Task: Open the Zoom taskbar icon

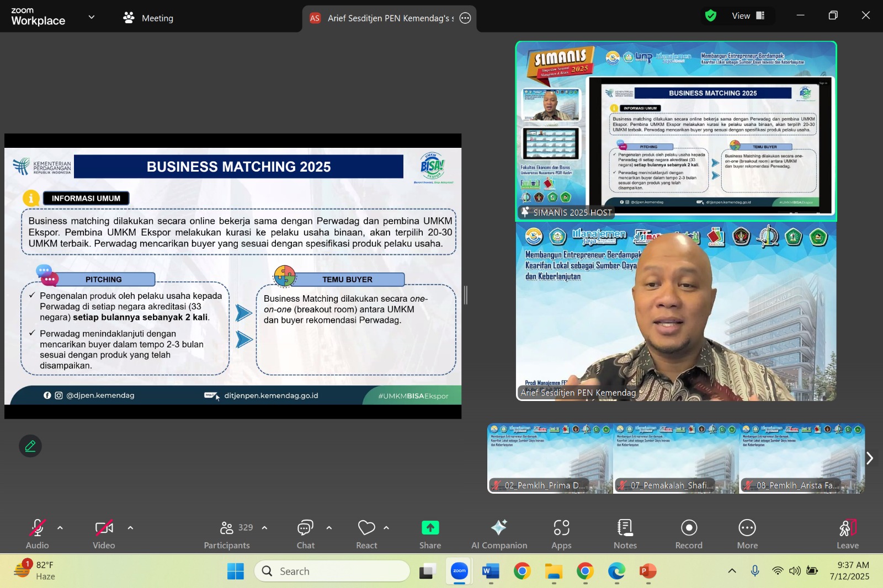Action: point(459,571)
